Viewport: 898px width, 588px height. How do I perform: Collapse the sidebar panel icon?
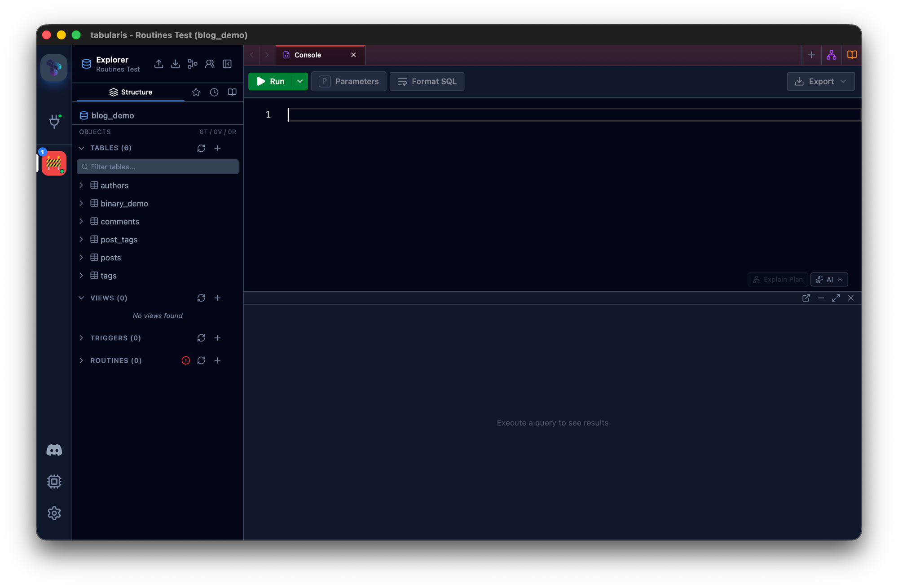coord(227,64)
